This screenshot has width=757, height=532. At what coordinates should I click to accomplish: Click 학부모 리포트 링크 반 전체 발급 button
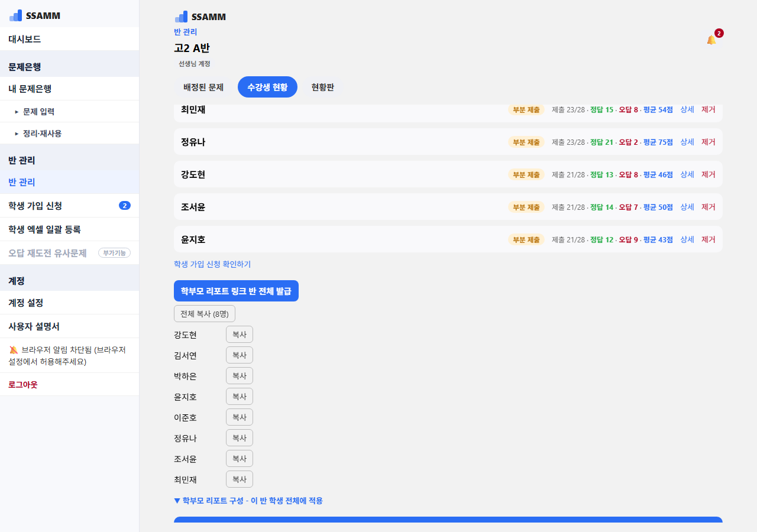click(236, 291)
